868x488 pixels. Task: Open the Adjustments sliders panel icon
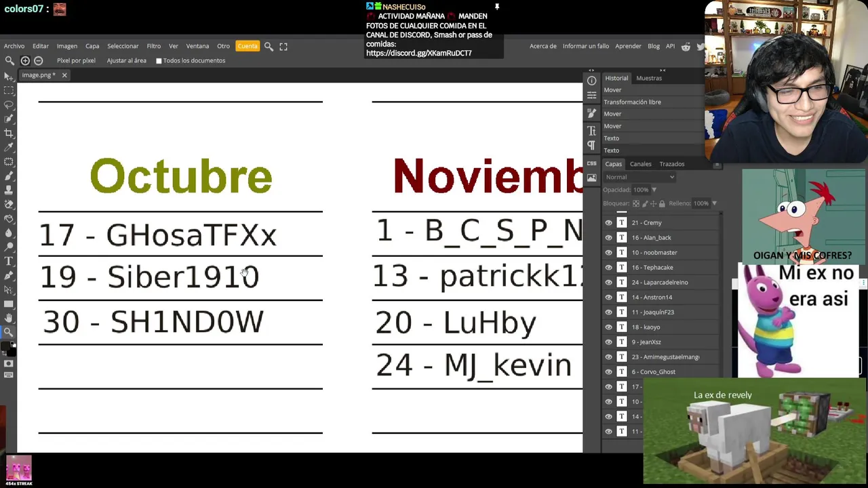click(x=591, y=96)
